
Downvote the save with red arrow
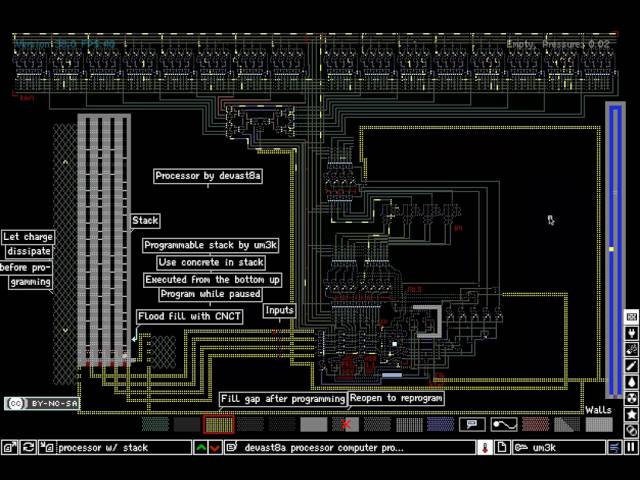click(215, 448)
